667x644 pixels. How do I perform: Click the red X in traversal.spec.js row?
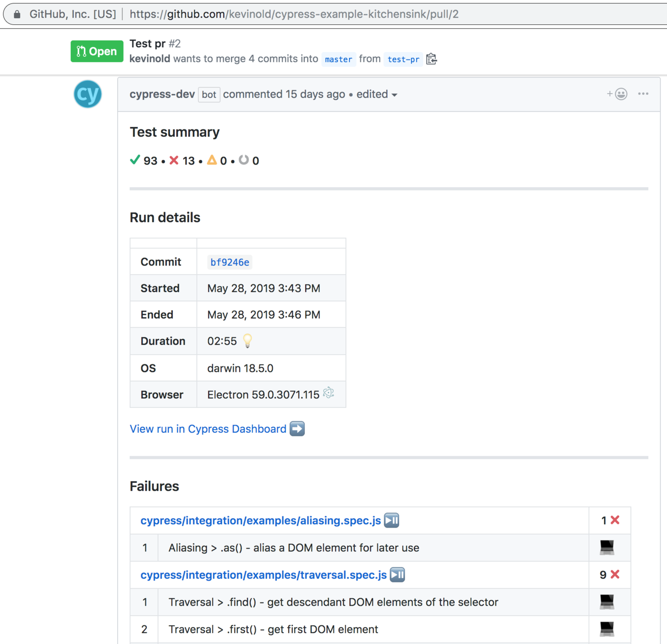(x=615, y=574)
